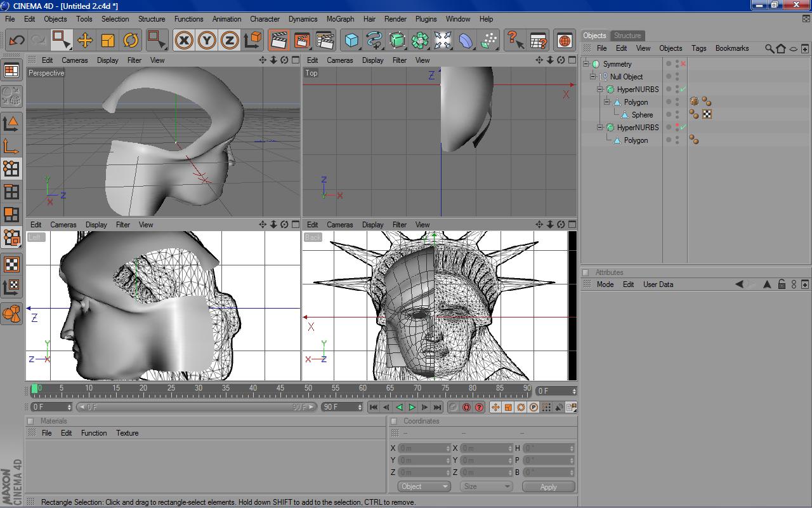
Task: Collapse the second HyperNURBS node
Action: click(599, 128)
